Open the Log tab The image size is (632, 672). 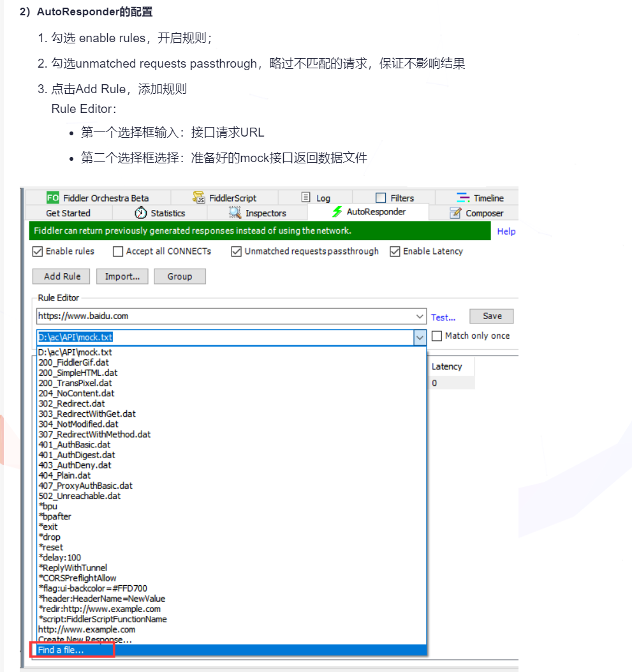pyautogui.click(x=316, y=198)
